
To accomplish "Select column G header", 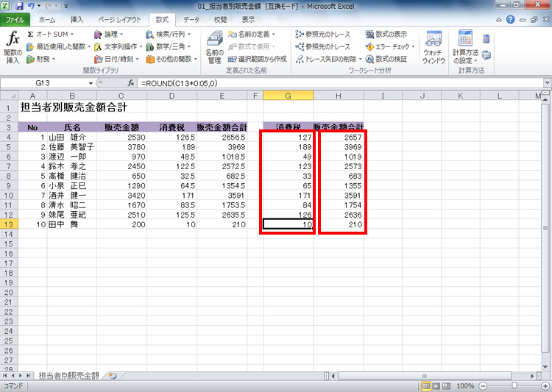I will pyautogui.click(x=288, y=96).
